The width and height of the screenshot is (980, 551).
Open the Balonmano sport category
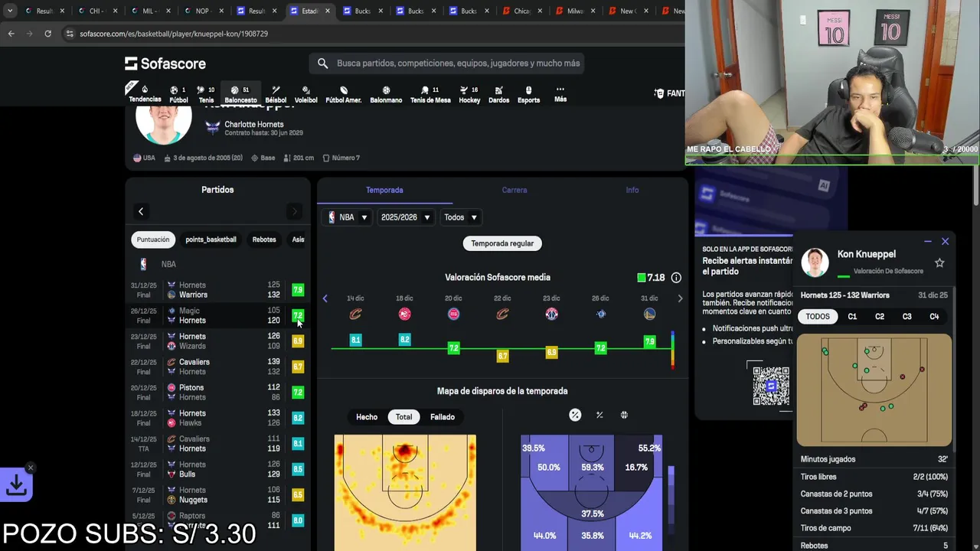386,94
